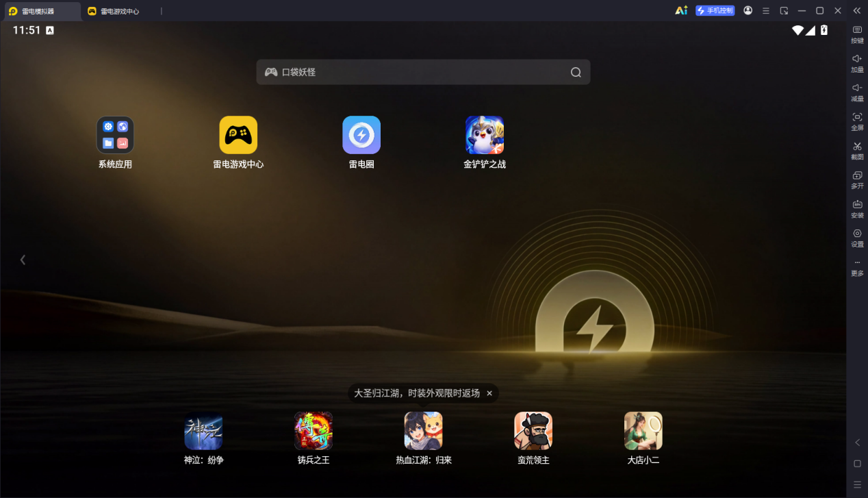
Task: Open 大圣归江湖 promotion text
Action: click(417, 393)
